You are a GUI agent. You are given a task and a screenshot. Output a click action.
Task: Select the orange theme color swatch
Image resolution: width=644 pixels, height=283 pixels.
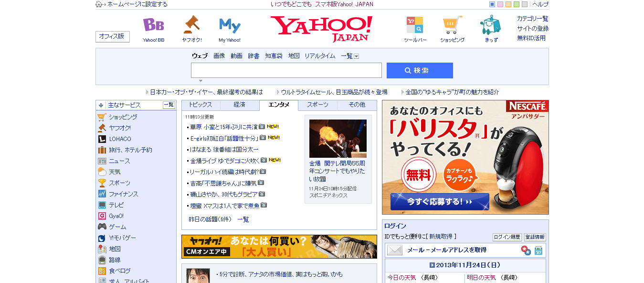tap(508, 4)
